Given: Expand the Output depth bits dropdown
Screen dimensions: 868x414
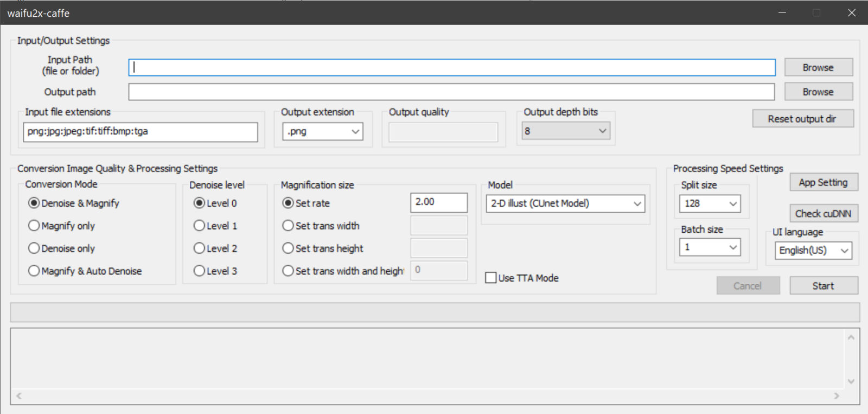Looking at the screenshot, I should (x=566, y=131).
